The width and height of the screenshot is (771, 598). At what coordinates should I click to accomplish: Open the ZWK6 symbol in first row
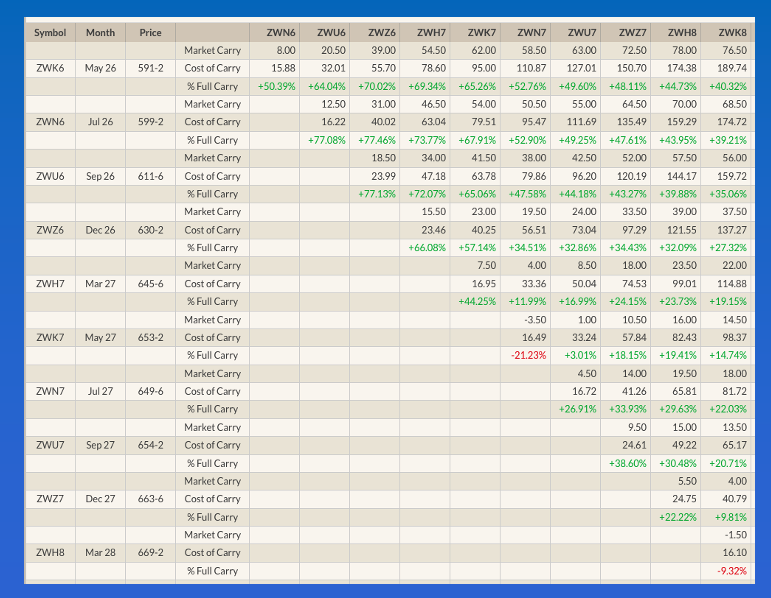click(50, 68)
